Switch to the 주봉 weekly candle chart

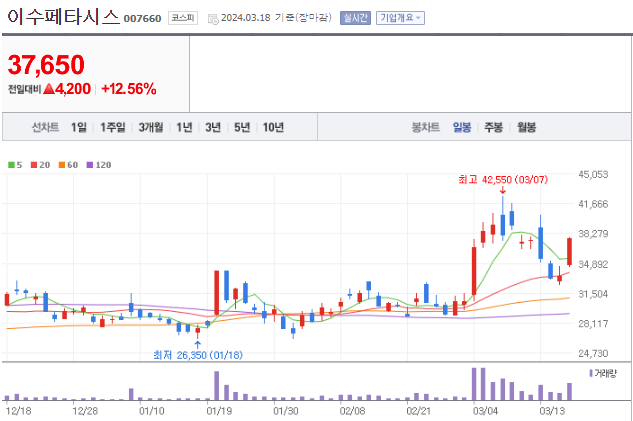(494, 128)
